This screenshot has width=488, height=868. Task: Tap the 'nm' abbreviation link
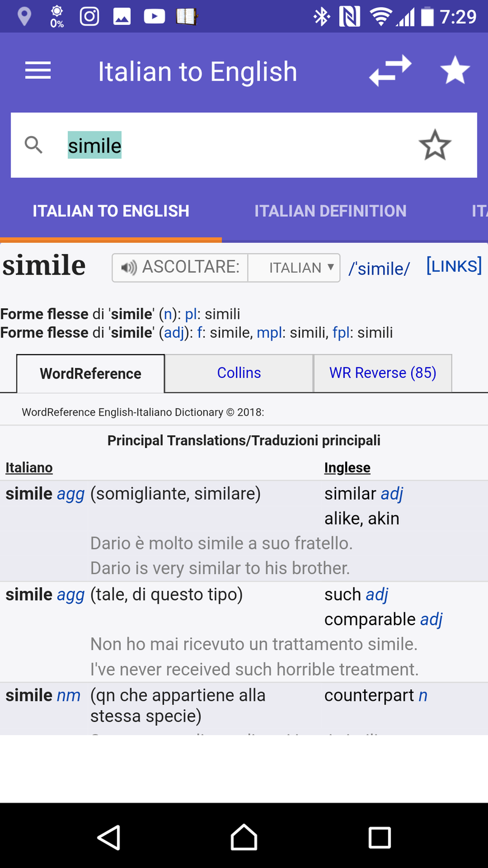[x=68, y=695]
